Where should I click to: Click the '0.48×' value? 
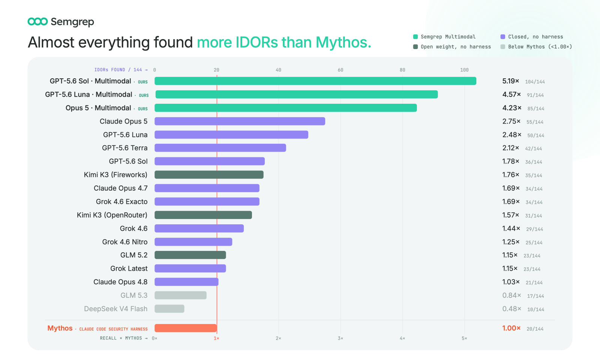coord(512,309)
